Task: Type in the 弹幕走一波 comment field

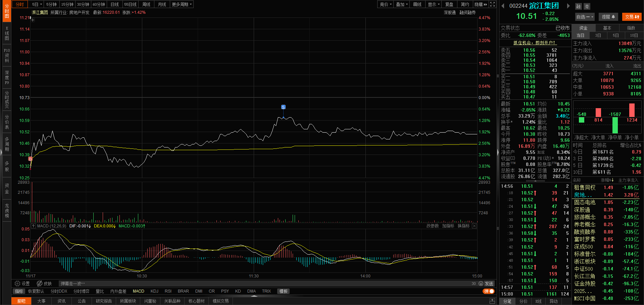Action: (265, 284)
